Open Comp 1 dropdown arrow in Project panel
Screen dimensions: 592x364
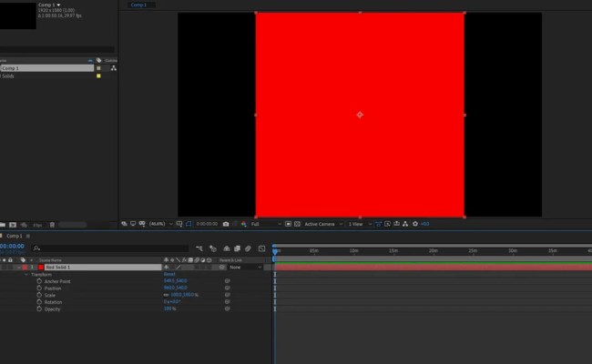58,5
